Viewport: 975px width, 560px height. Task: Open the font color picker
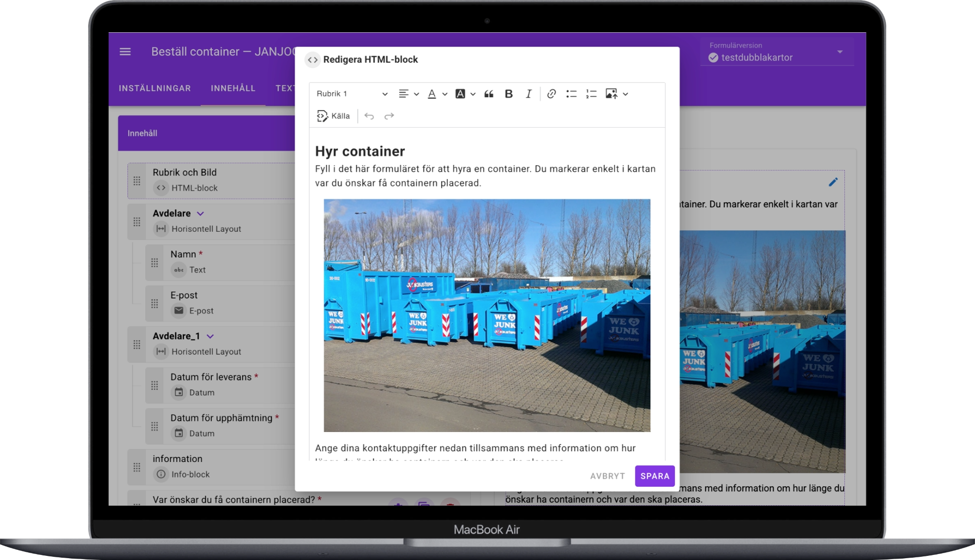coord(437,94)
